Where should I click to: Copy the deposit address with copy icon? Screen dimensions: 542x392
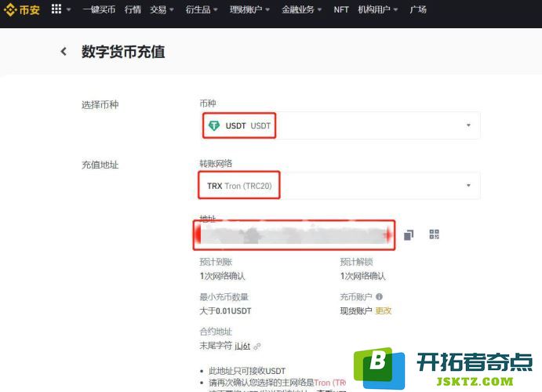(x=409, y=235)
